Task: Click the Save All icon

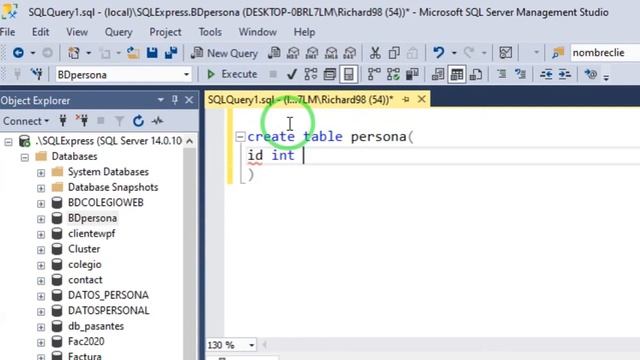Action: (x=171, y=53)
